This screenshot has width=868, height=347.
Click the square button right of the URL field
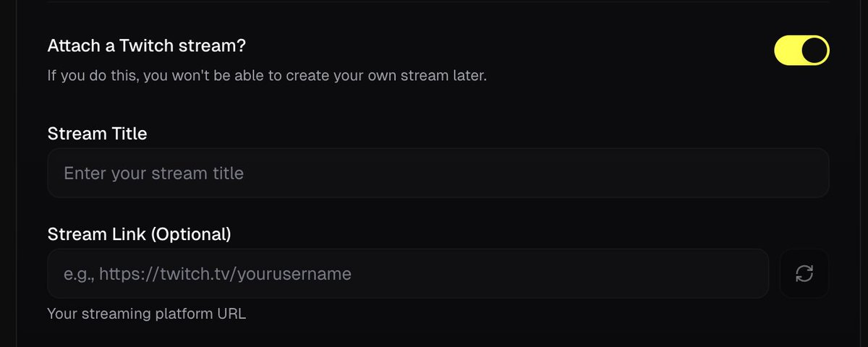pos(804,273)
